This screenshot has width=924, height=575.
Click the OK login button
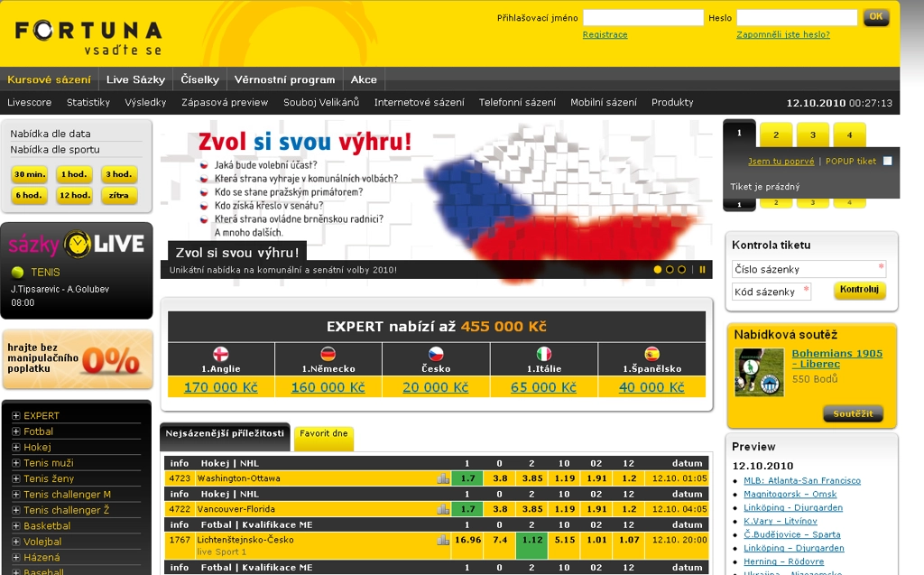876,16
